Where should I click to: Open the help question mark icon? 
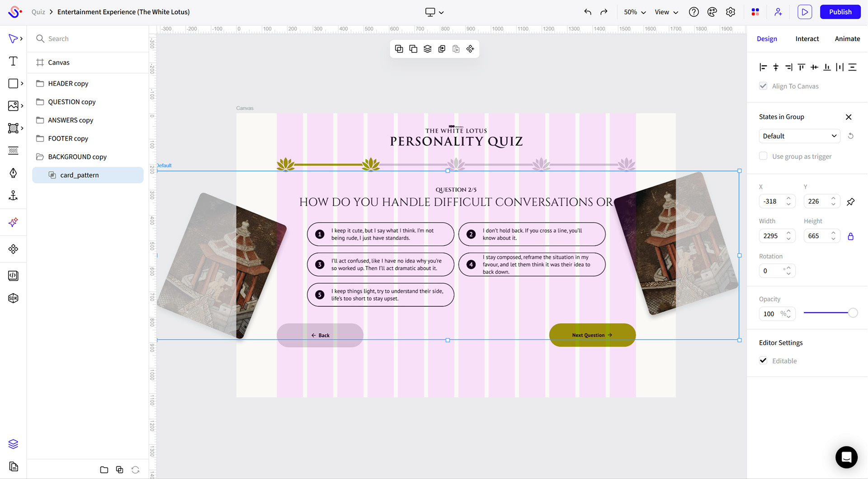(x=694, y=12)
